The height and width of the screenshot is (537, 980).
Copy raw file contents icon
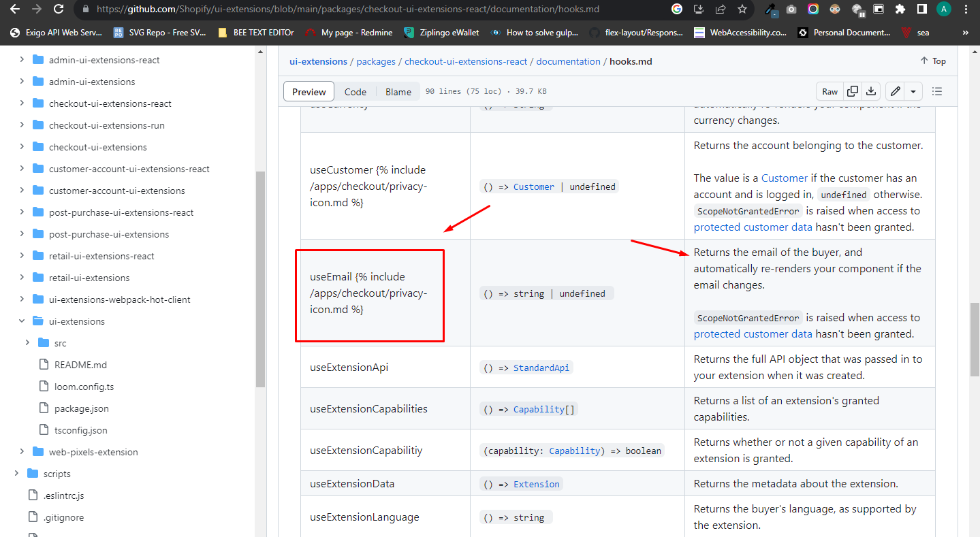click(853, 91)
